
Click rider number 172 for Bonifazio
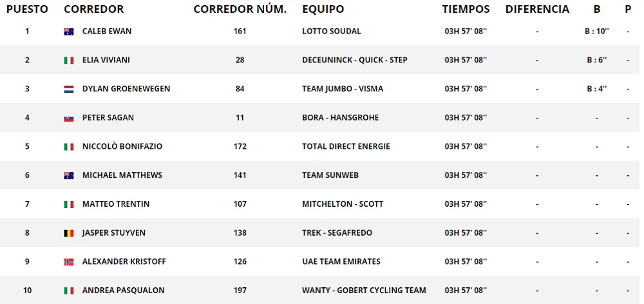coord(240,147)
